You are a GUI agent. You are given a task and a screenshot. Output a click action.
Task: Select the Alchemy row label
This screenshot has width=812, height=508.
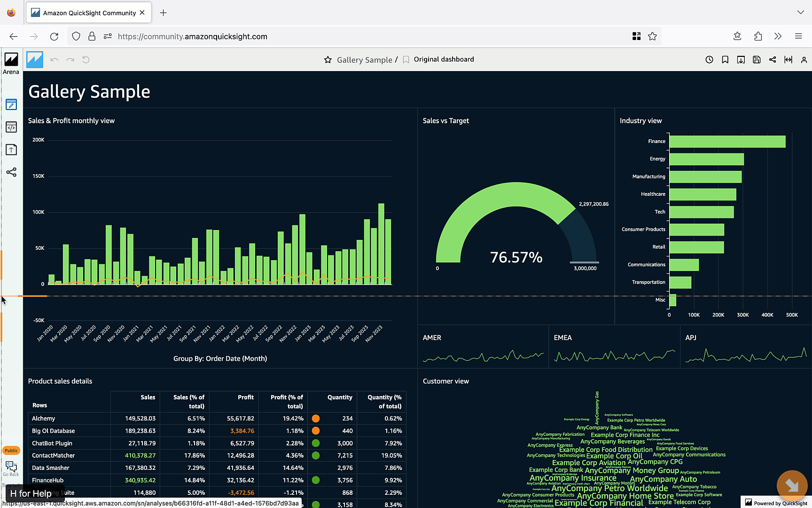44,419
